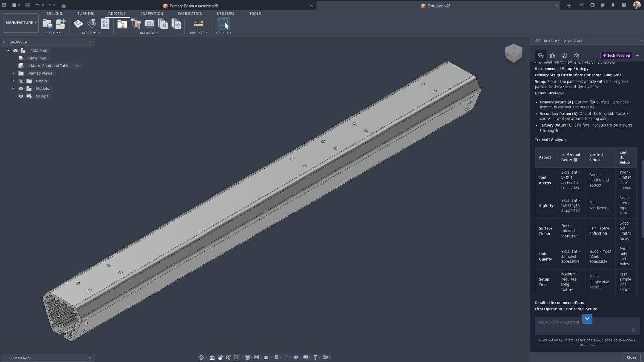Expand the Named Views tree node
This screenshot has height=362, width=644.
coord(13,73)
